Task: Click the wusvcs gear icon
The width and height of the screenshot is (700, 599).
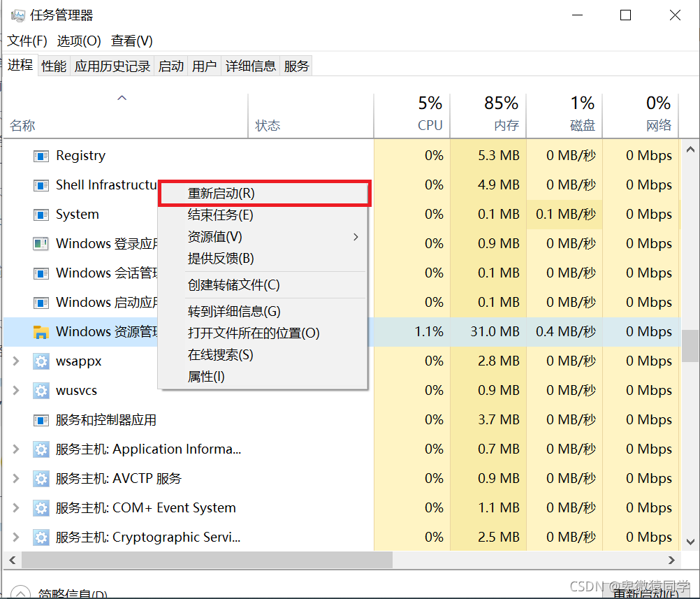Action: click(41, 391)
